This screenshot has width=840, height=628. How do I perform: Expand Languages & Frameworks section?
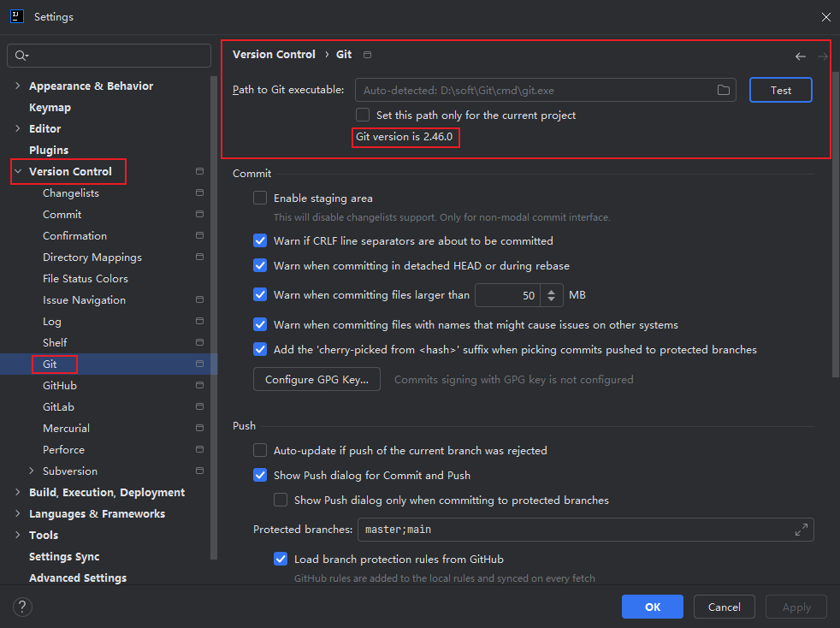pyautogui.click(x=18, y=514)
